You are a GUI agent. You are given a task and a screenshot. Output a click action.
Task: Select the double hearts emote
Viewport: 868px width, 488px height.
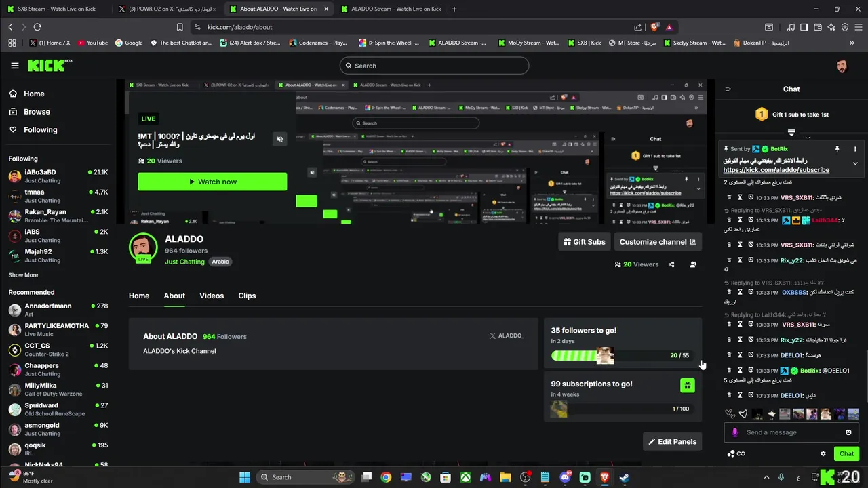(x=730, y=413)
